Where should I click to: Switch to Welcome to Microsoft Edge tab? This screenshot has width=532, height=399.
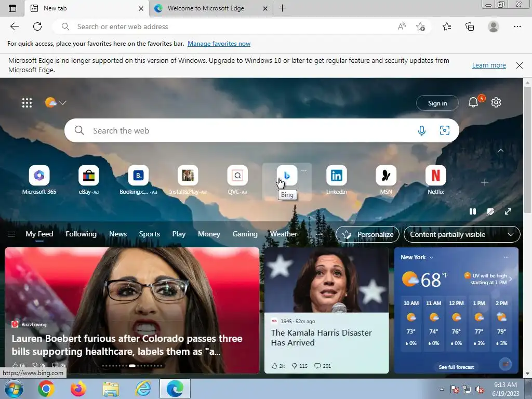(x=211, y=8)
